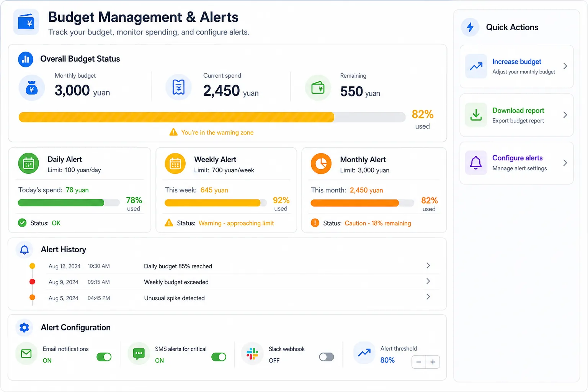Image resolution: width=588 pixels, height=392 pixels.
Task: Enable the Slack webhook toggle
Action: click(327, 357)
